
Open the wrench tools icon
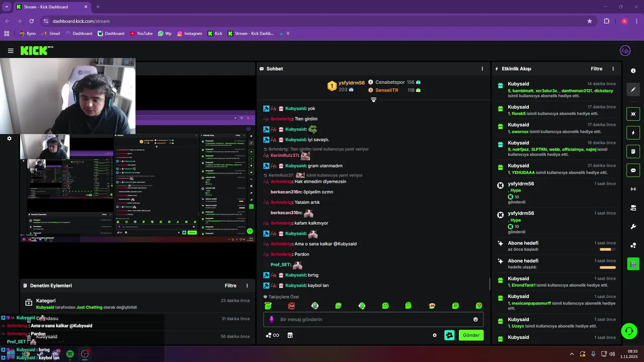633,226
